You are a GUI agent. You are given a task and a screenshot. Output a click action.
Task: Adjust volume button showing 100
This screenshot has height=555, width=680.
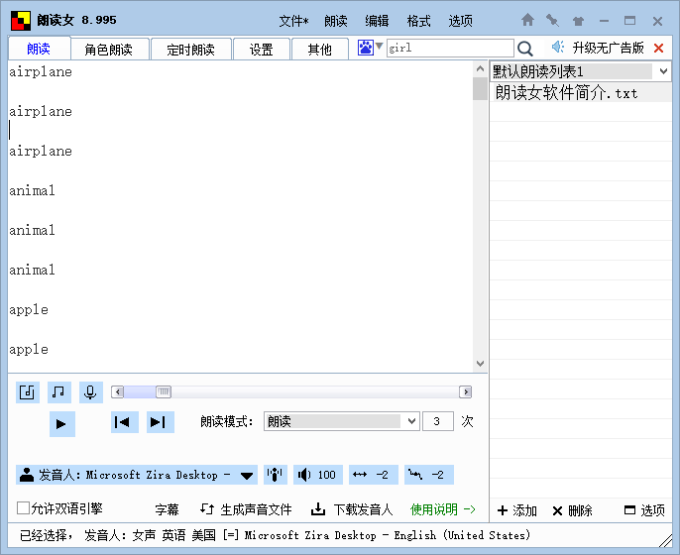(317, 475)
